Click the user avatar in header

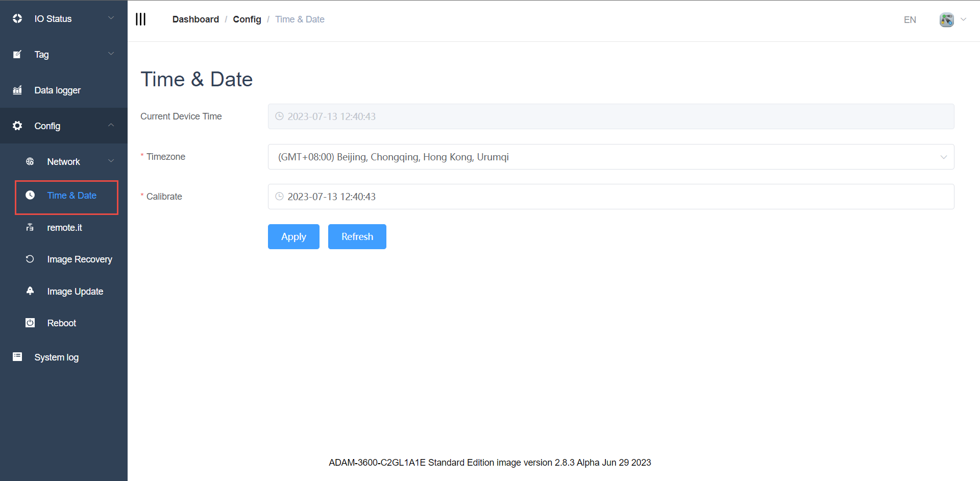946,19
